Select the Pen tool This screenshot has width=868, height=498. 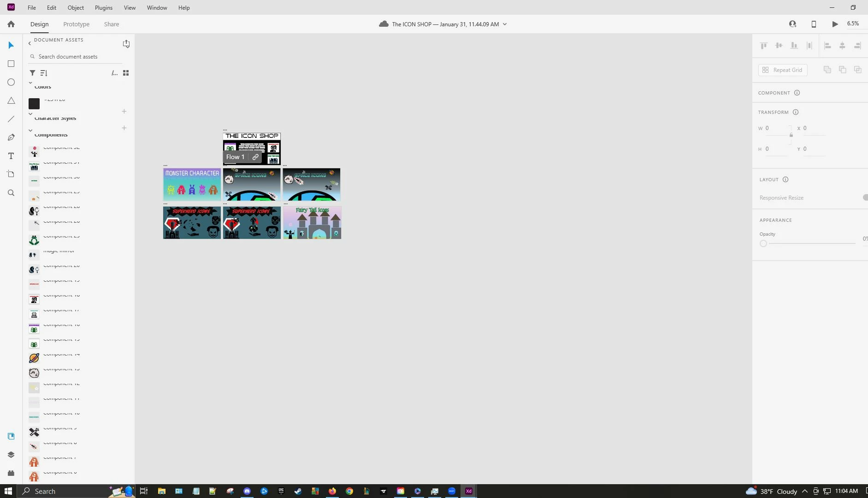[11, 137]
